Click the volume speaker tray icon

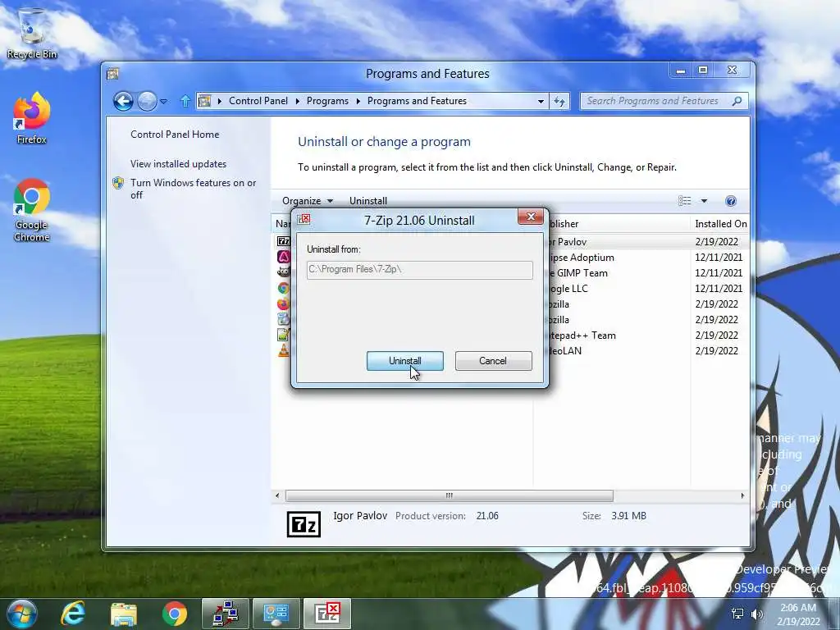coord(756,614)
